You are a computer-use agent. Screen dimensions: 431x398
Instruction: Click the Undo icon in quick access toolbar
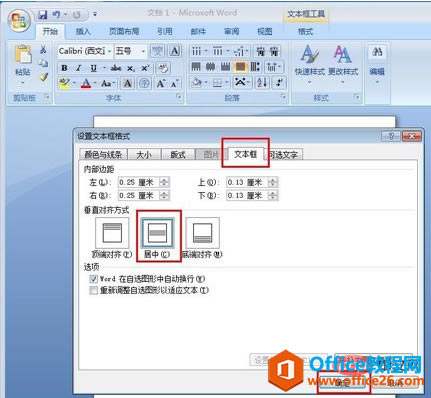[56, 15]
